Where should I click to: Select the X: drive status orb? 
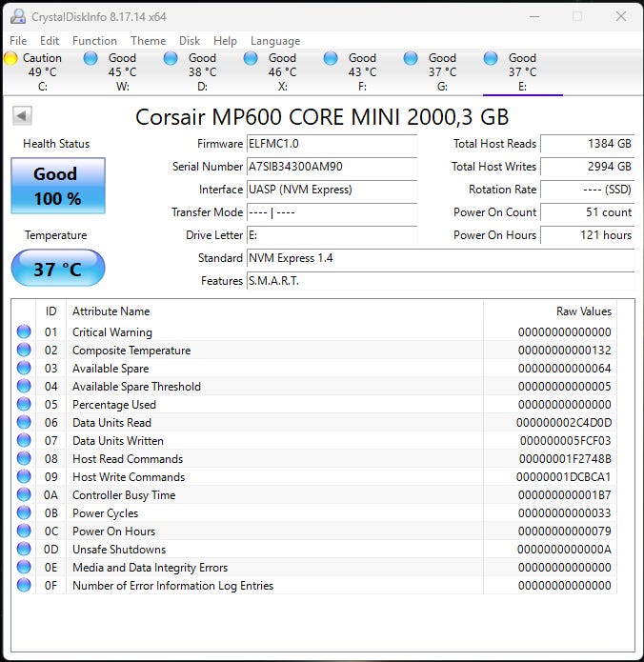(x=251, y=58)
